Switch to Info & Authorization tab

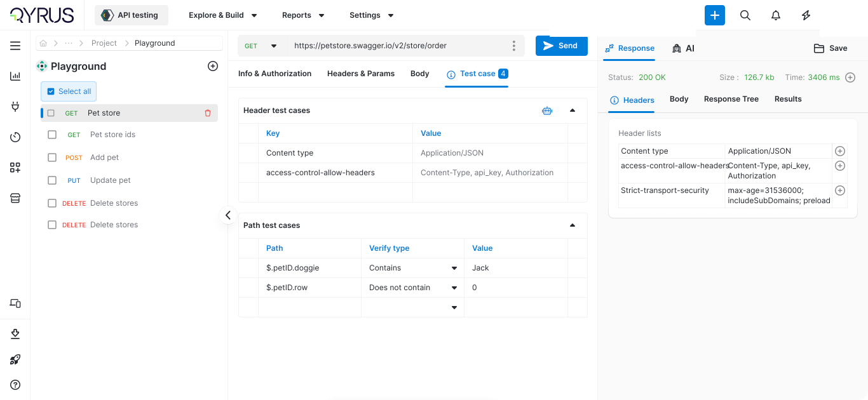coord(275,74)
